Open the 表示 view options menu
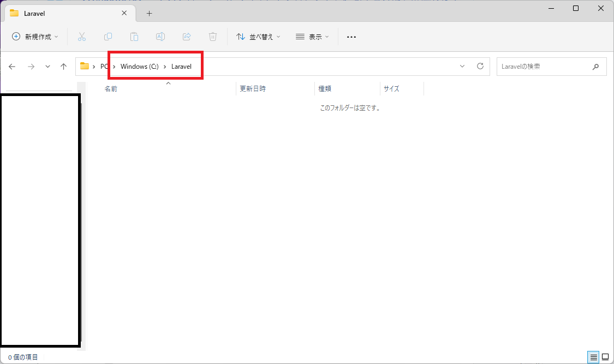The width and height of the screenshot is (614, 364). tap(312, 37)
